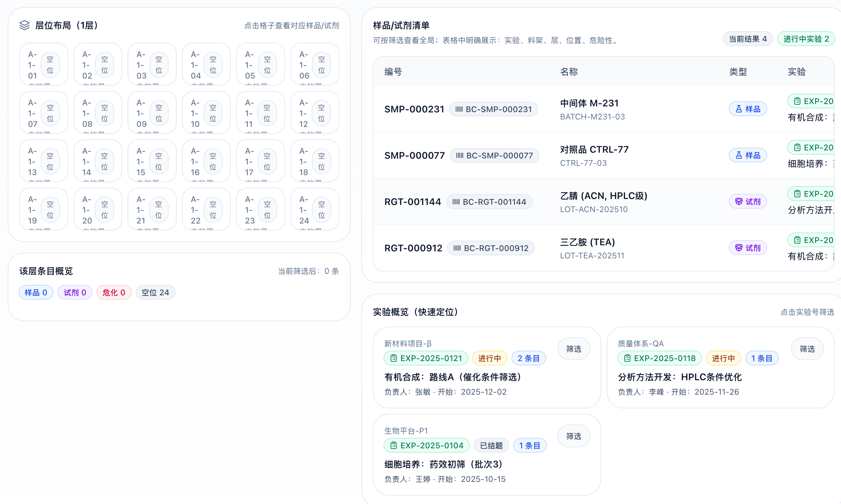Select row RGT-000912
Viewport: 841px width, 504px height.
pos(604,248)
